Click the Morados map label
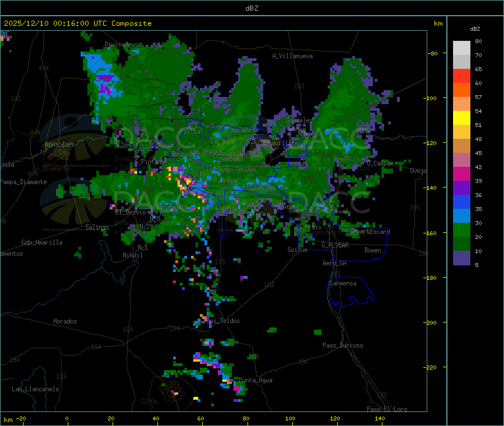504x426 pixels. [65, 321]
